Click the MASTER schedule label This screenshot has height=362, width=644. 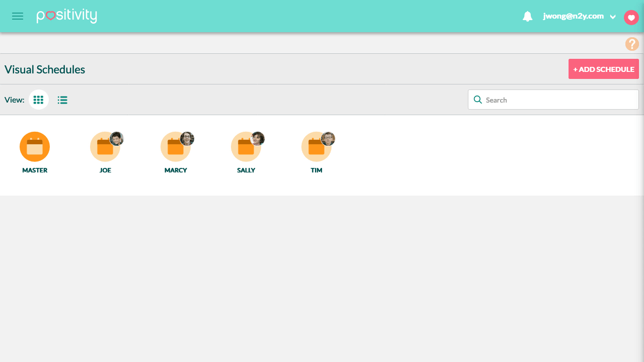[35, 170]
